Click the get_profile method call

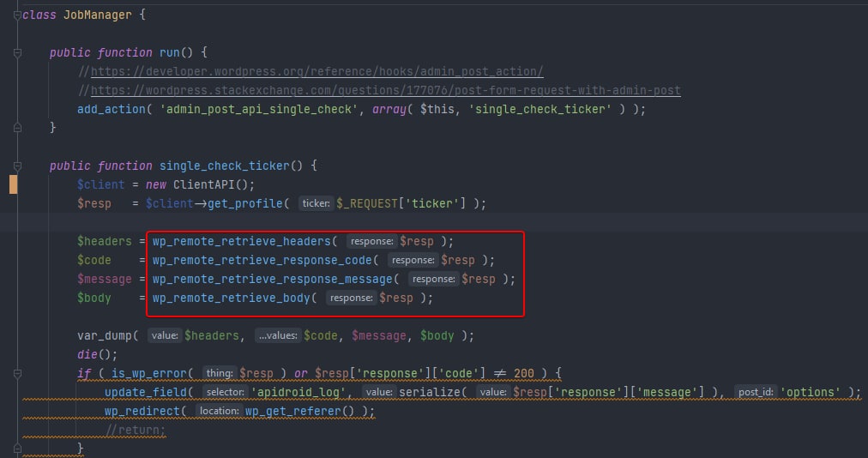[x=244, y=203]
